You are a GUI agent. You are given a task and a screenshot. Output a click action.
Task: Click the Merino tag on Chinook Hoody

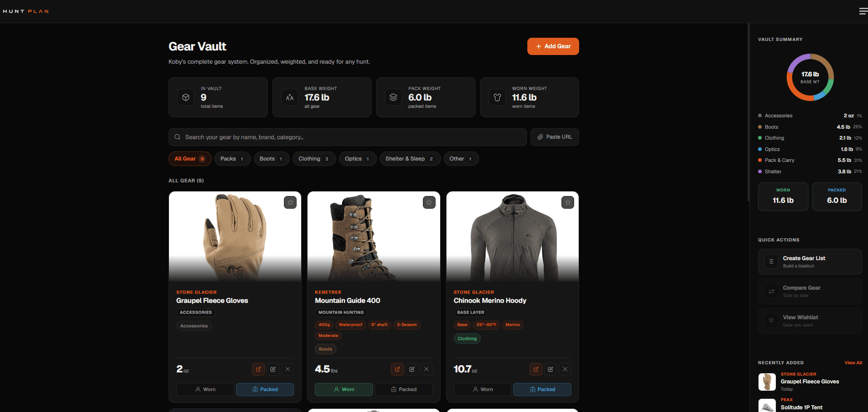(513, 325)
